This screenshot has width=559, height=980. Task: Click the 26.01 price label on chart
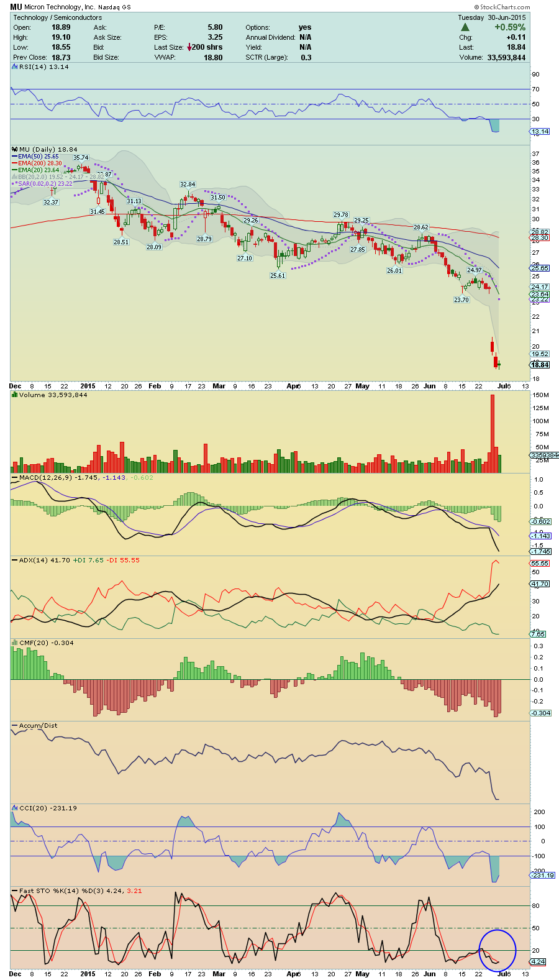(394, 271)
